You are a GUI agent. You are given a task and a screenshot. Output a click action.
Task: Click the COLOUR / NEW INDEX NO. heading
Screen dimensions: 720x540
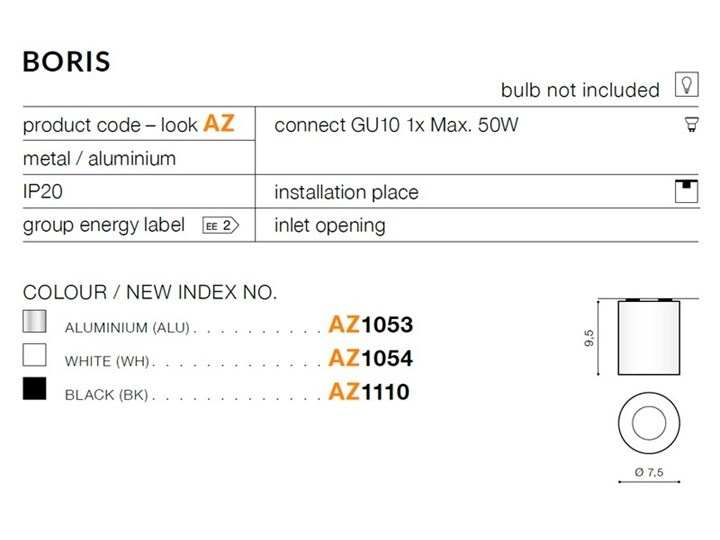tap(150, 292)
